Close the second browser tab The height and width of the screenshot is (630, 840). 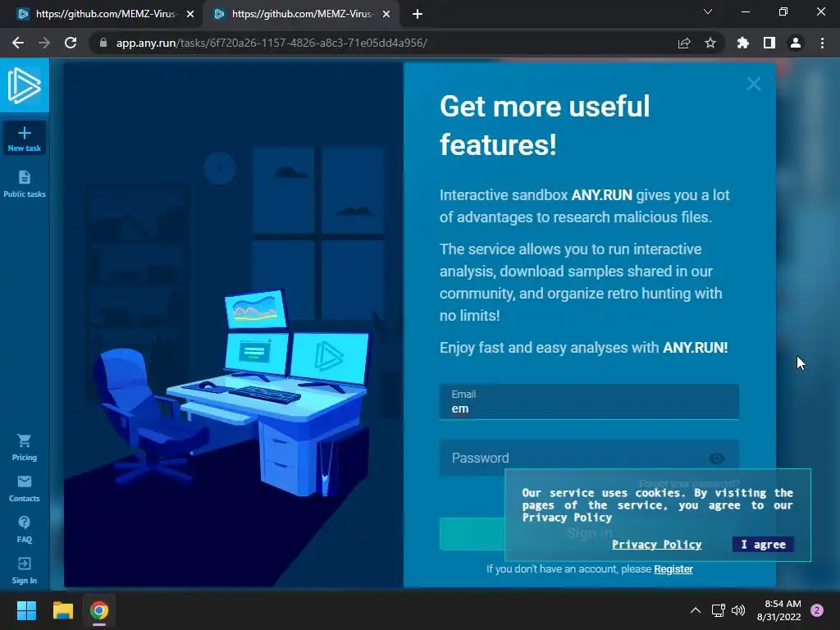click(x=386, y=14)
